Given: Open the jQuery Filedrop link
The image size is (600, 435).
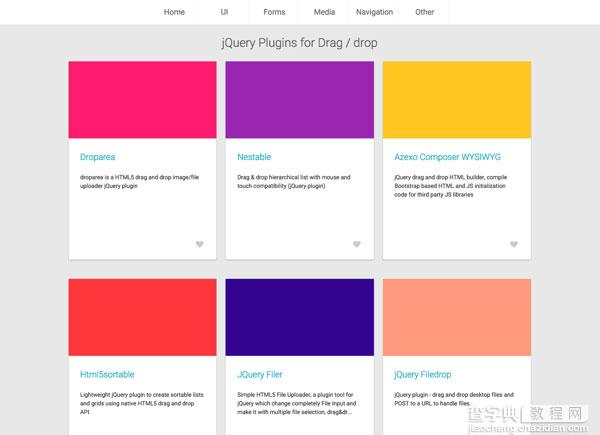Looking at the screenshot, I should click(x=422, y=375).
